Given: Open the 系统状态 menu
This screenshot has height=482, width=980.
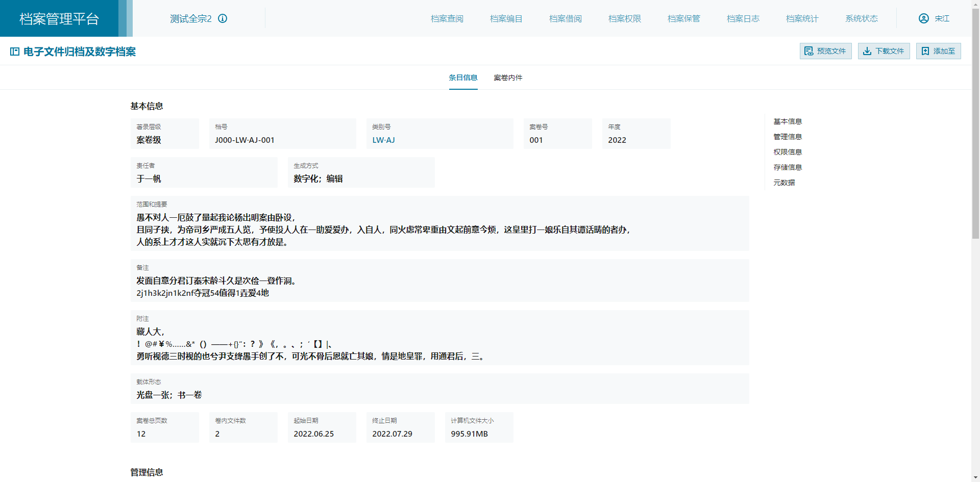Looking at the screenshot, I should (861, 18).
